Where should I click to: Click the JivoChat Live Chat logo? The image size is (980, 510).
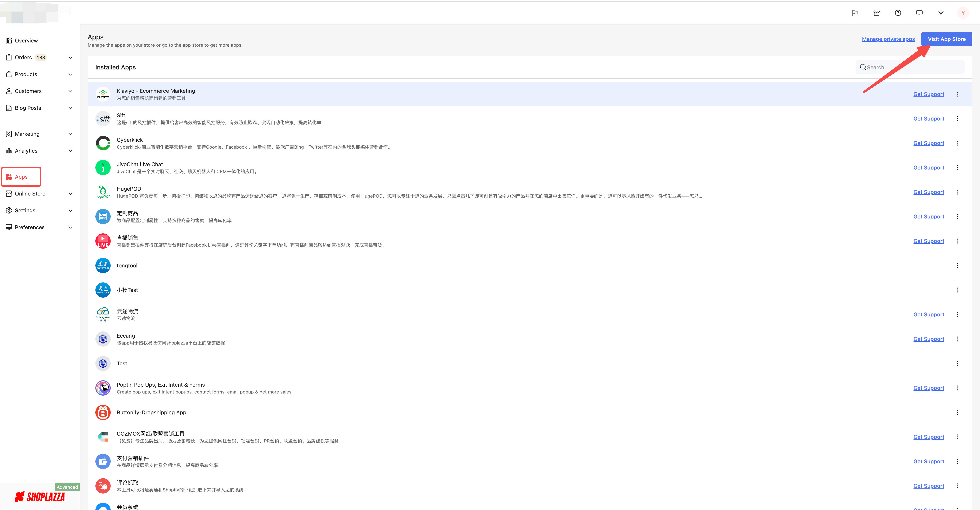(x=103, y=168)
